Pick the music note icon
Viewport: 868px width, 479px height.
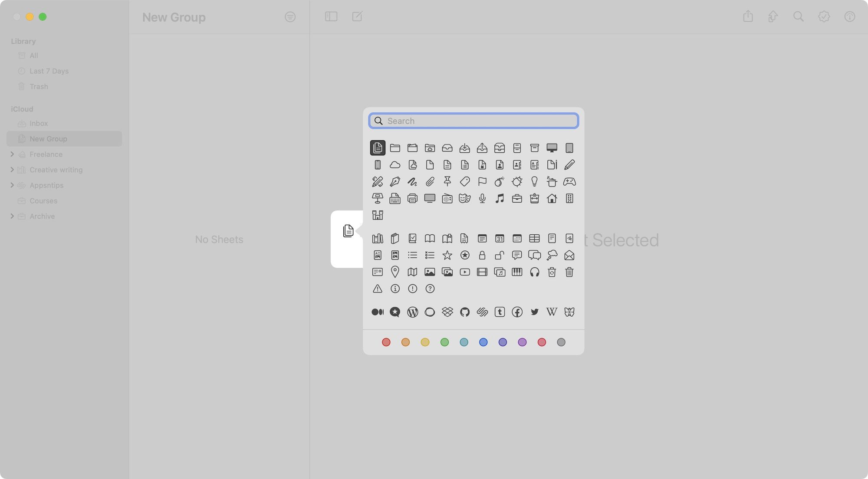500,198
